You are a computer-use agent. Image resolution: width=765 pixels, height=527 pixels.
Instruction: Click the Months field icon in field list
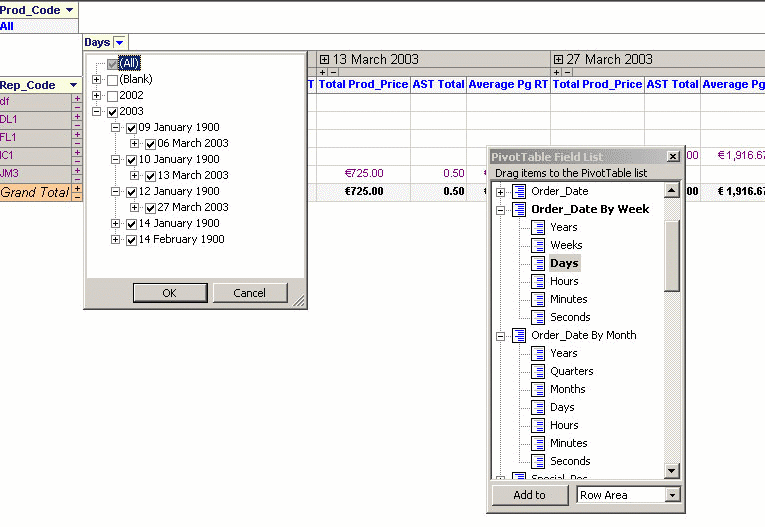click(537, 389)
